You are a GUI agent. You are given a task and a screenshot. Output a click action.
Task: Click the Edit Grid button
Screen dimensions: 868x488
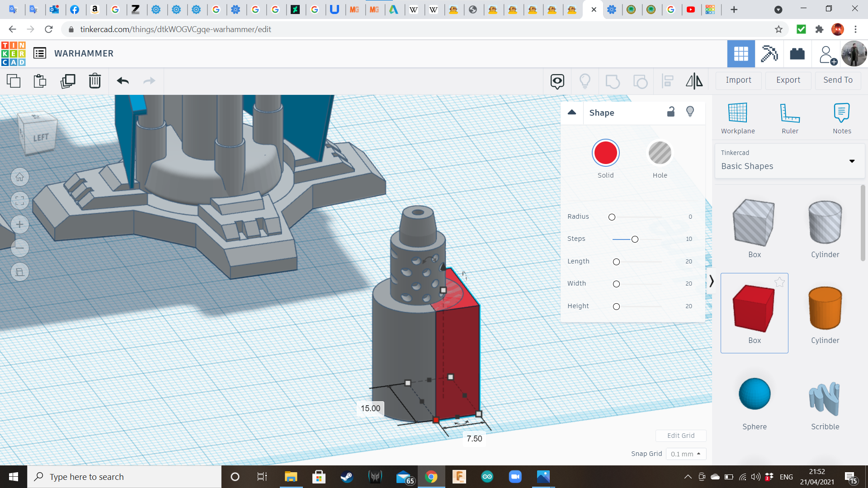680,436
